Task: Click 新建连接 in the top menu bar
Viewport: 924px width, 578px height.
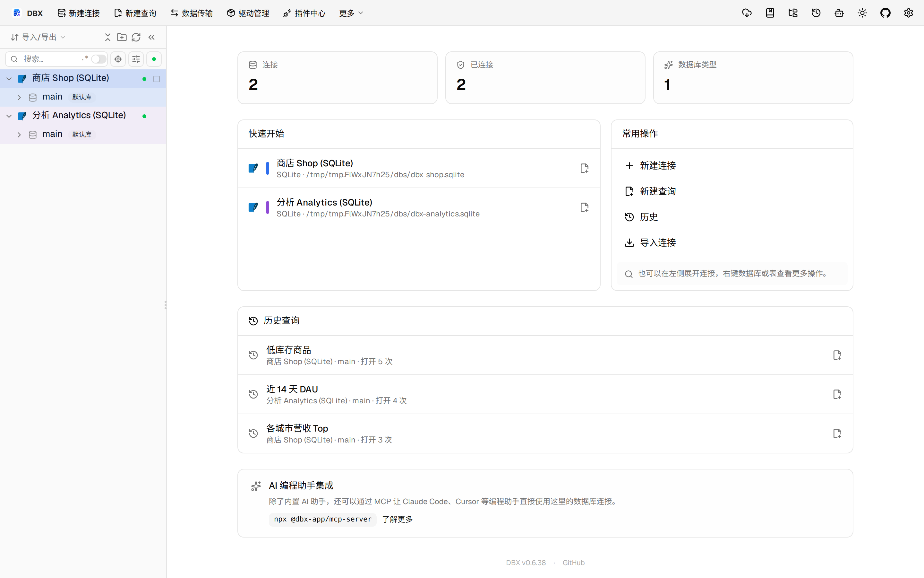Action: [79, 13]
